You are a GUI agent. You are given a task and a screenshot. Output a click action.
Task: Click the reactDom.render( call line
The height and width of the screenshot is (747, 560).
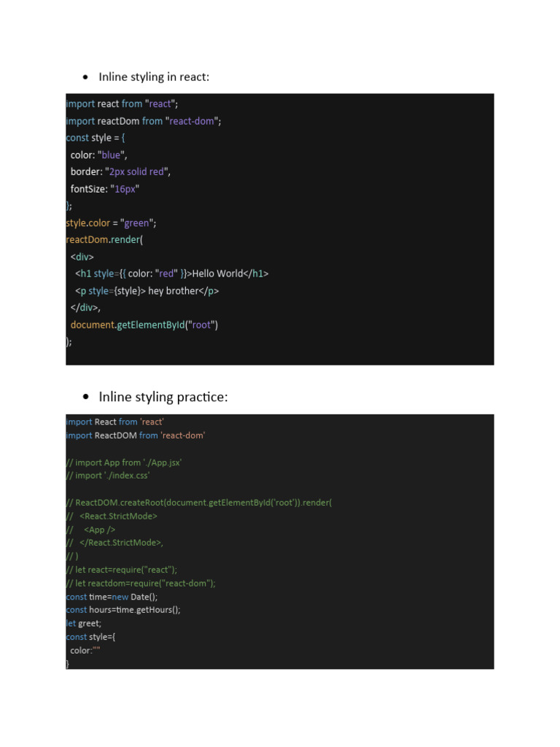[x=104, y=239]
